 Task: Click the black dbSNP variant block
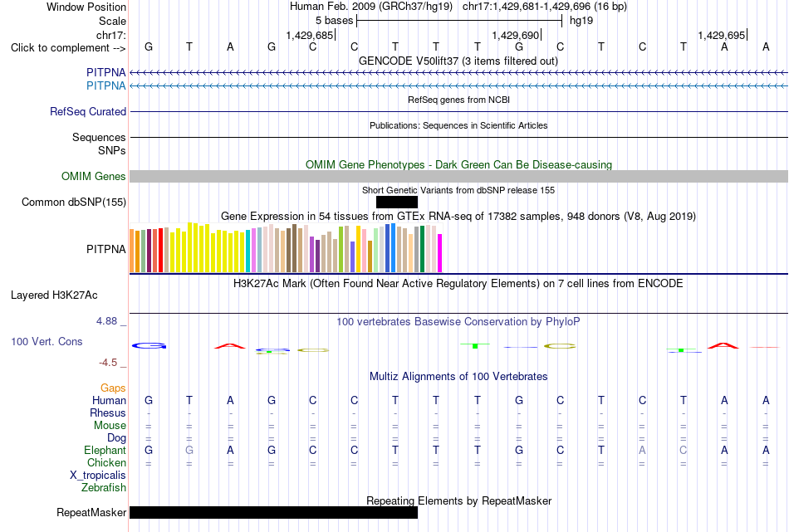[397, 203]
